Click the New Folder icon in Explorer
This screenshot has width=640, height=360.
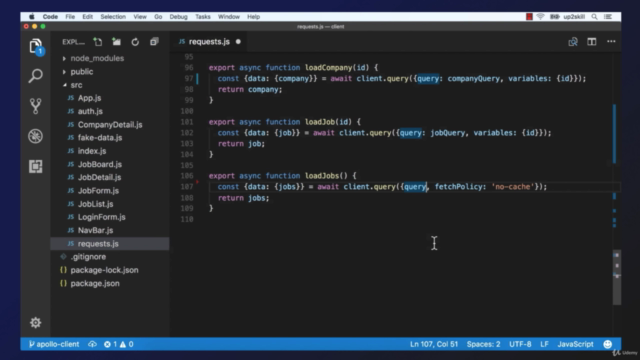pyautogui.click(x=116, y=42)
